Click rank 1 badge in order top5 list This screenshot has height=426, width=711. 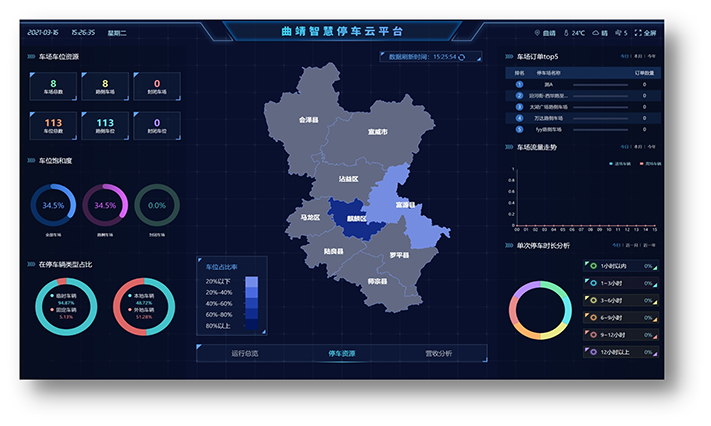520,85
